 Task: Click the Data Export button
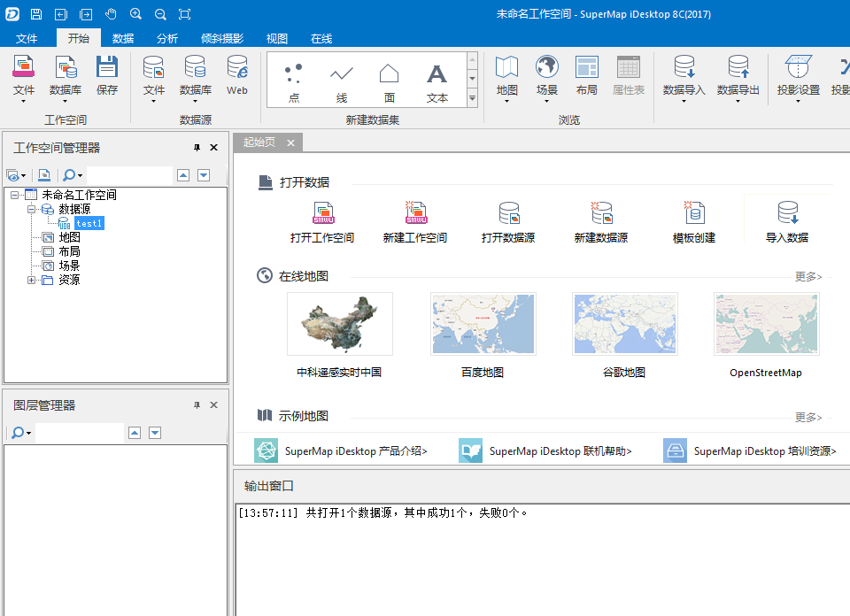click(738, 79)
